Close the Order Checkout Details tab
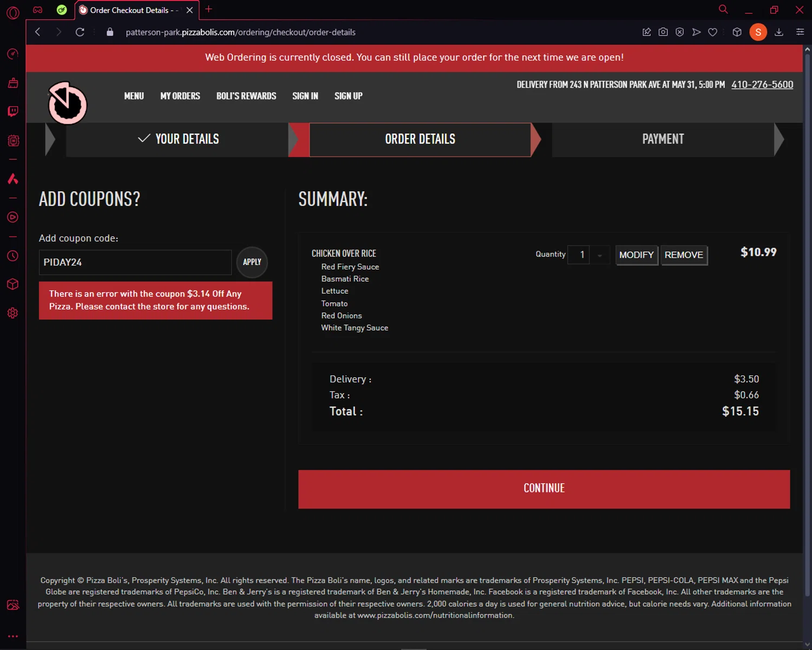The height and width of the screenshot is (650, 812). [x=189, y=10]
